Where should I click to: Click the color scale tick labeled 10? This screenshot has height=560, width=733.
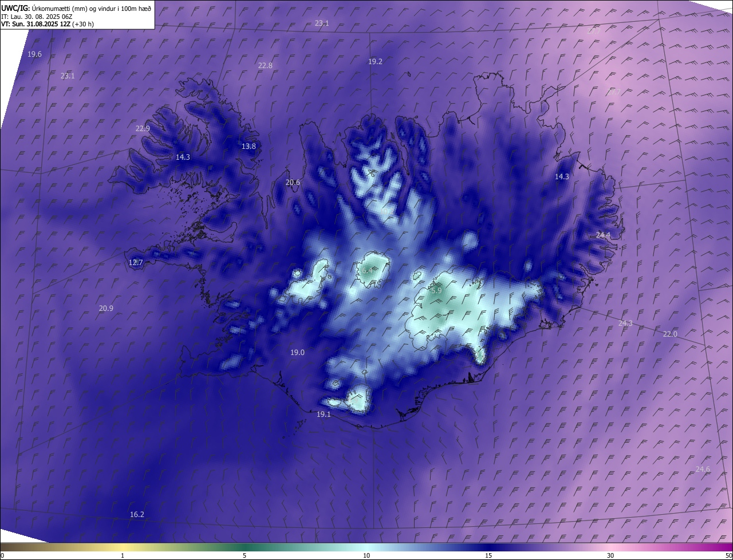pyautogui.click(x=366, y=555)
